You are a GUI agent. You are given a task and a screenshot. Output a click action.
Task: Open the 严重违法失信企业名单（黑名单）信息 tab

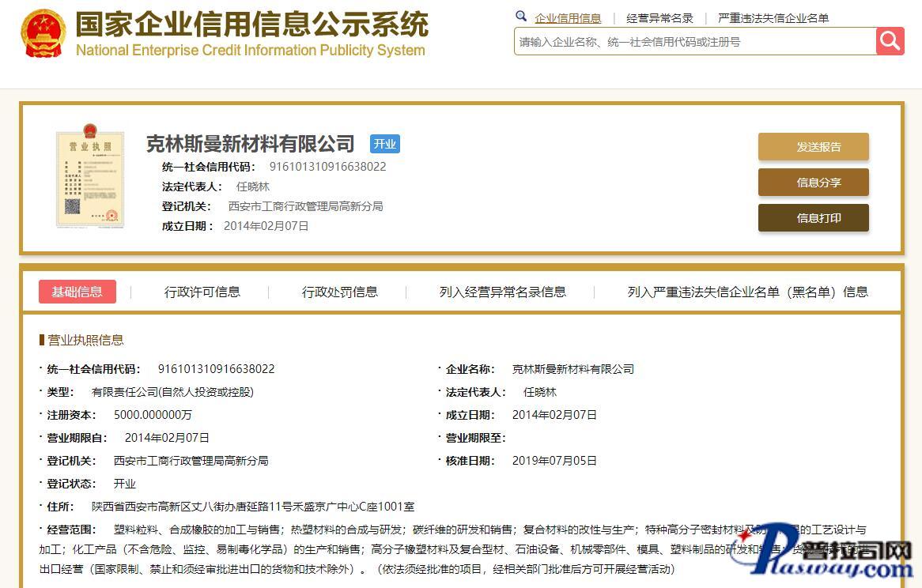click(x=747, y=292)
